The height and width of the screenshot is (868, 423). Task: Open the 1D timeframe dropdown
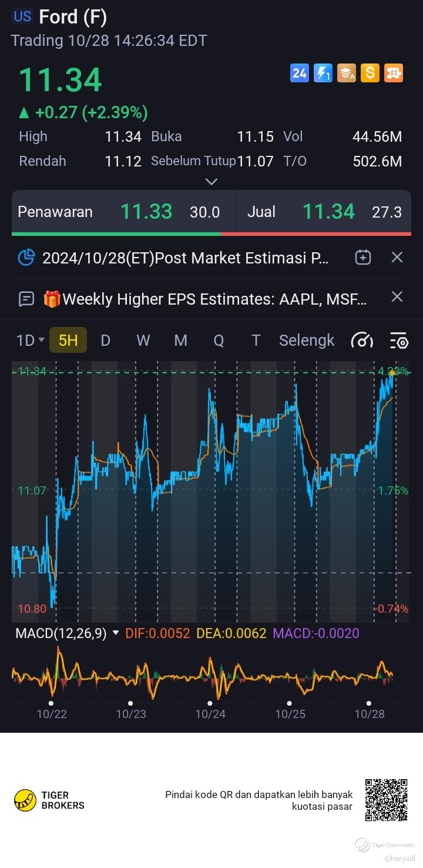(31, 340)
